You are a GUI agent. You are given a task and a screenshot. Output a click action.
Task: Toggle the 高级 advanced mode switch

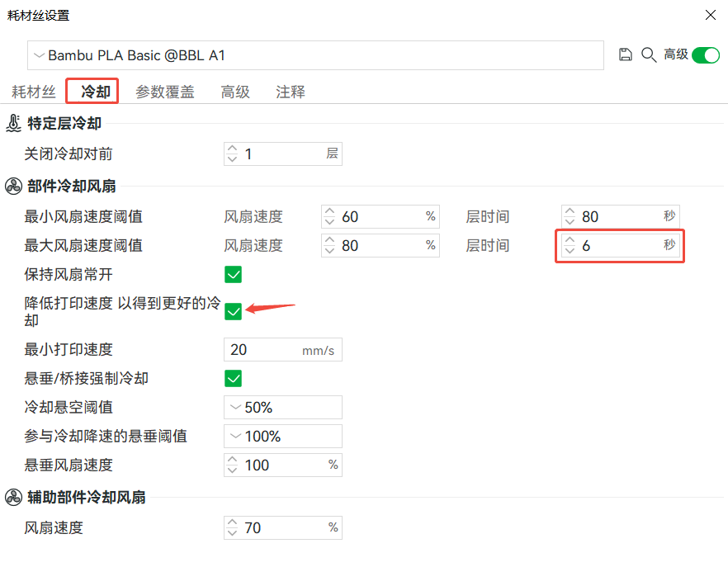(x=705, y=54)
